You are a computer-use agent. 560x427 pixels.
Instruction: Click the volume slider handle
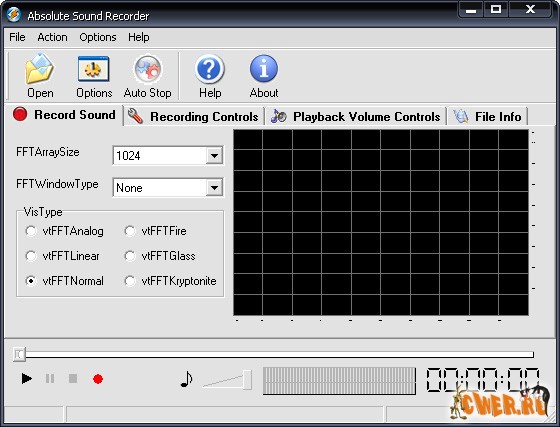247,380
